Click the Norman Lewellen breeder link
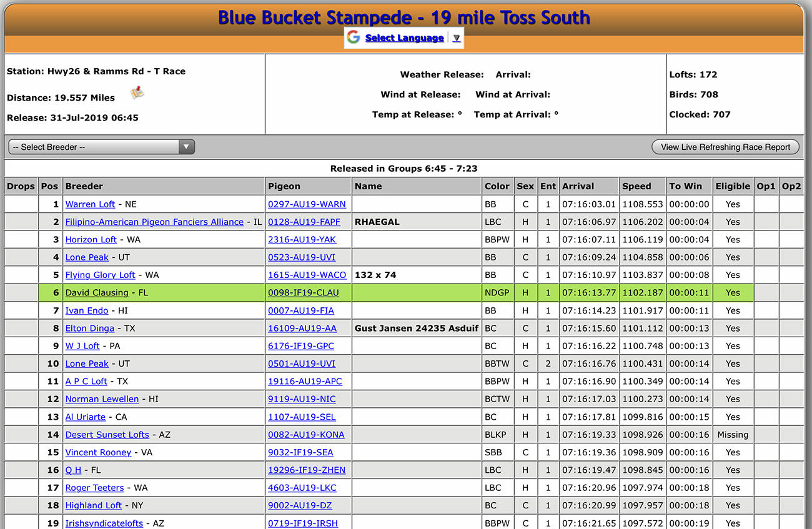 point(102,399)
